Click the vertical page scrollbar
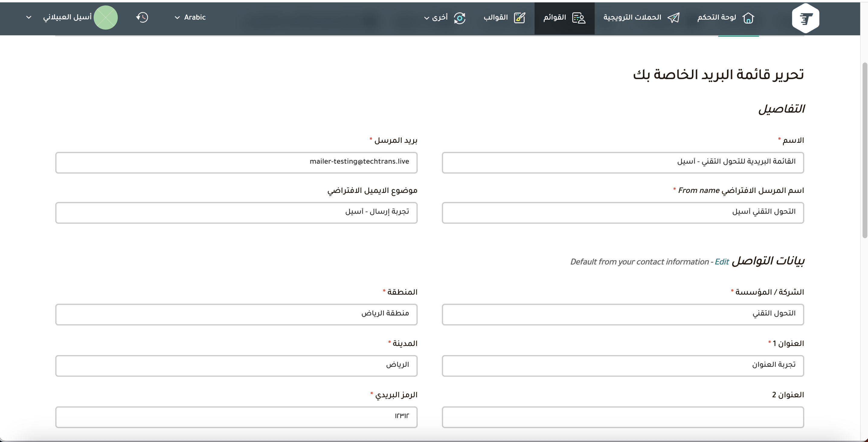 click(x=864, y=150)
